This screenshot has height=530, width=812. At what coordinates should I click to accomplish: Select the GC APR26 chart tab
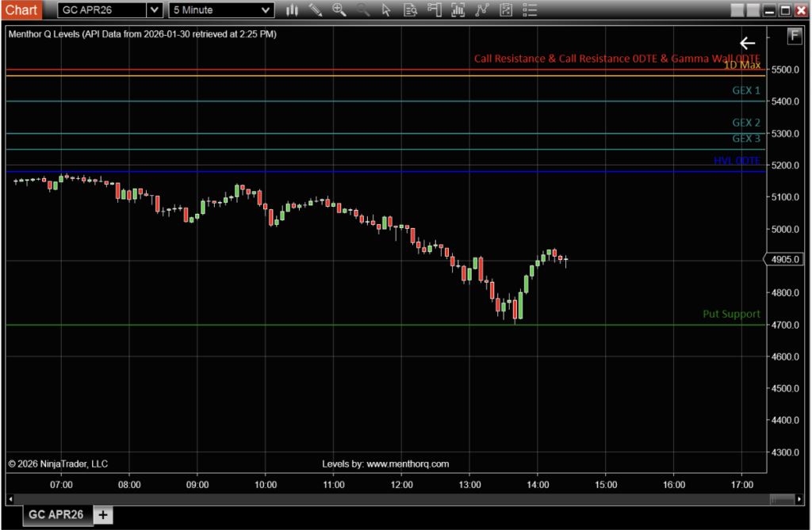tap(56, 515)
